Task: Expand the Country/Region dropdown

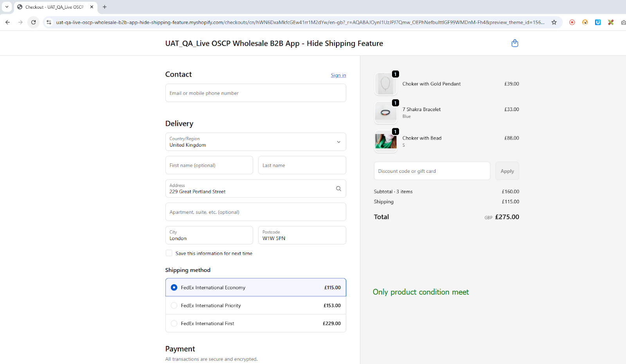Action: (x=338, y=142)
